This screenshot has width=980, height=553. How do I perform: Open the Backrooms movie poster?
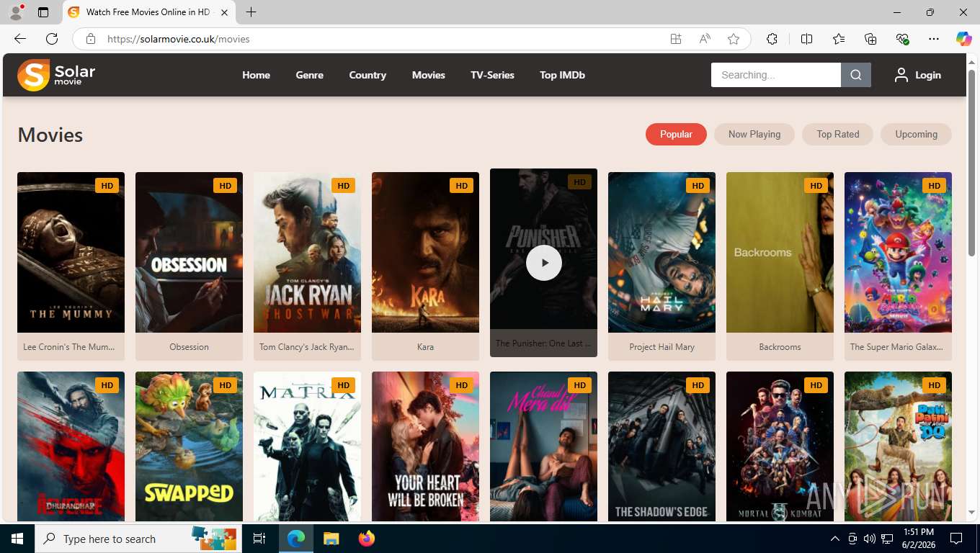pyautogui.click(x=780, y=252)
